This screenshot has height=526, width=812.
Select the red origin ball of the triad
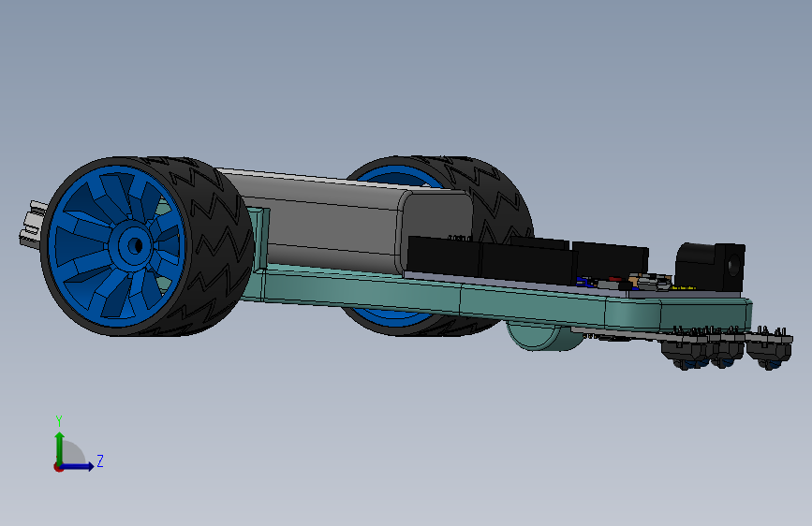point(58,467)
